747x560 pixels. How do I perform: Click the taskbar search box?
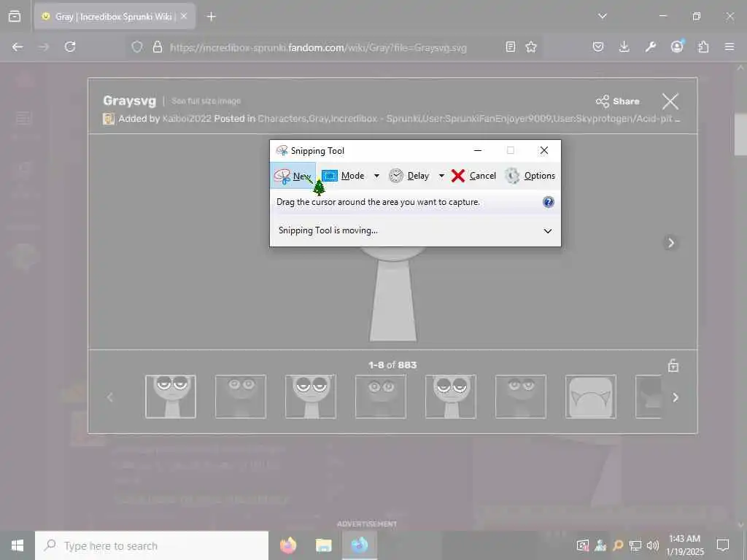click(152, 545)
